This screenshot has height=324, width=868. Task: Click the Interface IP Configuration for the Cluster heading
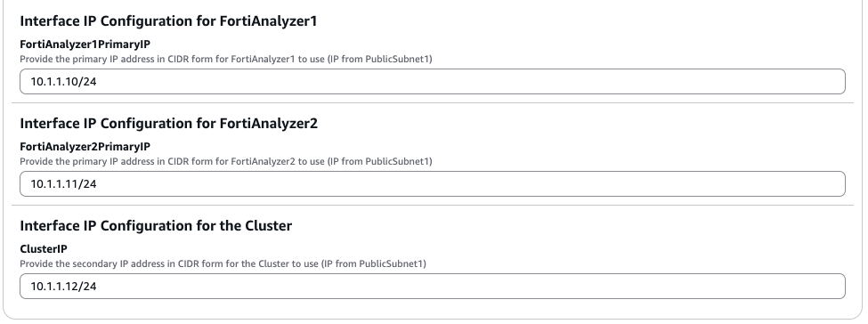[x=156, y=226]
